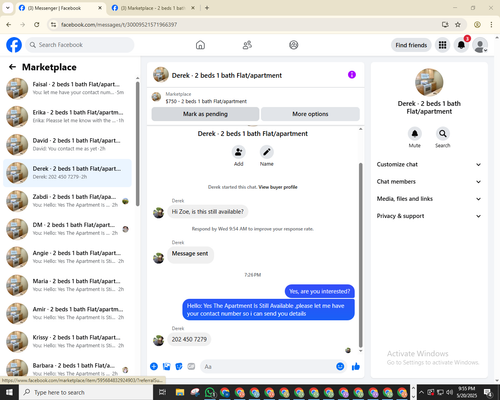Edit chat name with pencil icon
Image resolution: width=500 pixels, height=400 pixels.
click(x=267, y=152)
